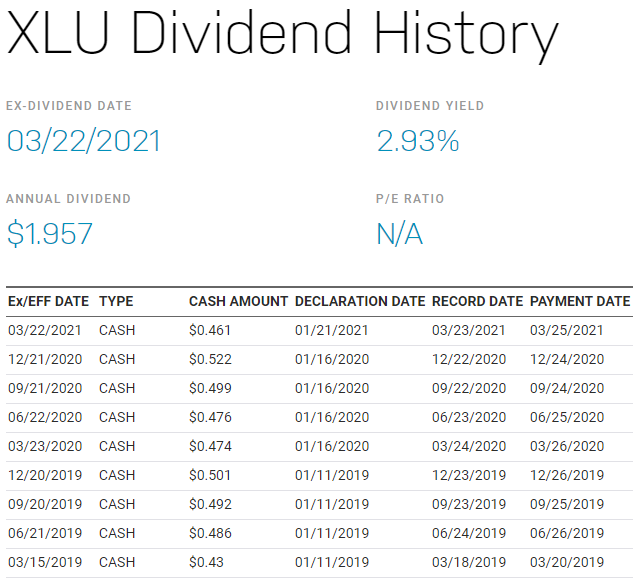Click cash amount $0.43
Screen dimensions: 635x578
click(x=206, y=562)
